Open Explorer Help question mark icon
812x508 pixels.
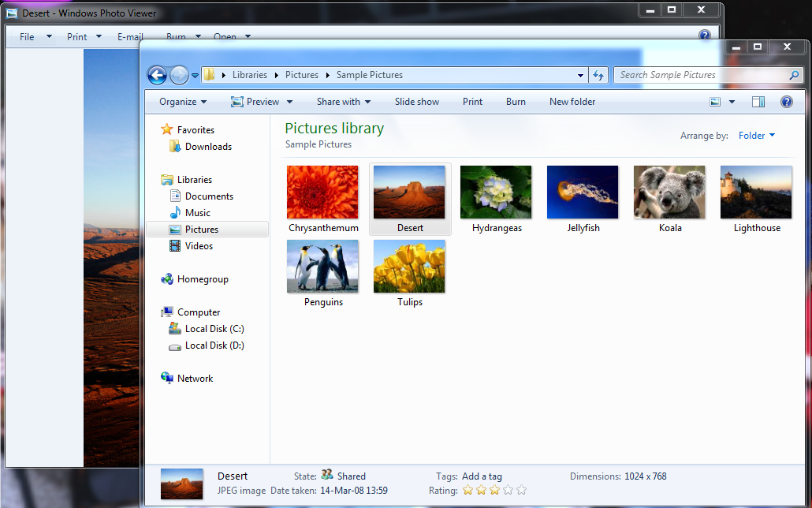[786, 102]
